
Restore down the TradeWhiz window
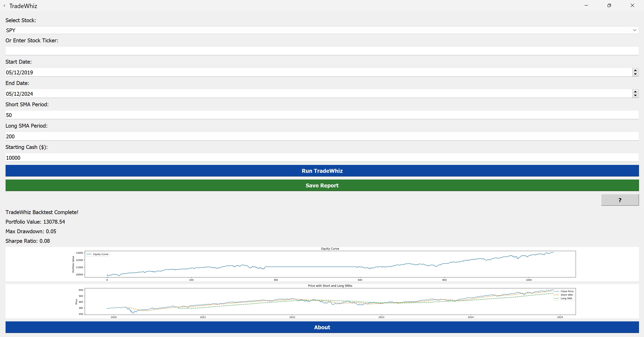pyautogui.click(x=609, y=6)
